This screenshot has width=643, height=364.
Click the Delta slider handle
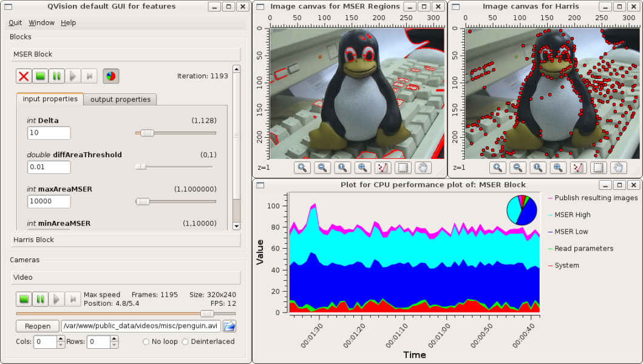[x=146, y=133]
